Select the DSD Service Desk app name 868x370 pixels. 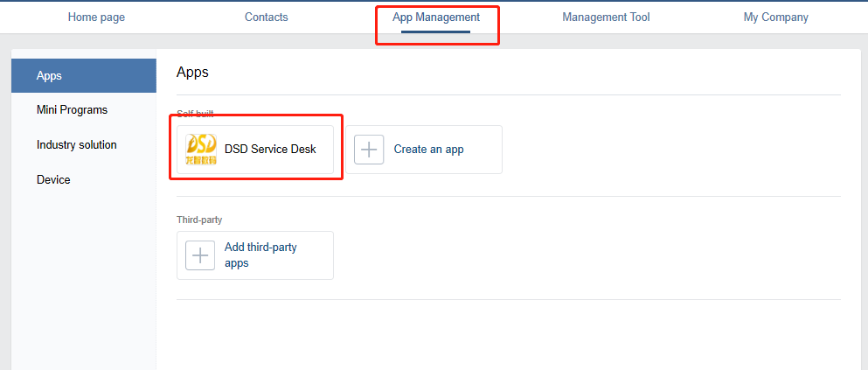(x=270, y=150)
